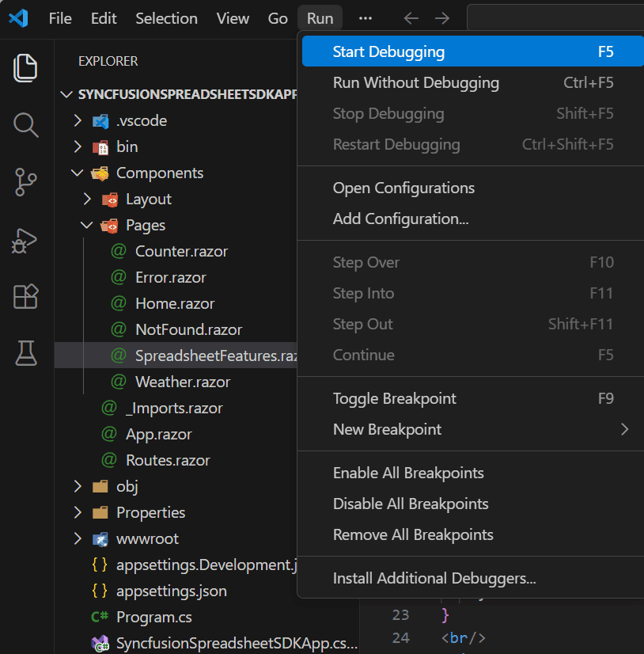Expand the wwwroot folder

[147, 539]
